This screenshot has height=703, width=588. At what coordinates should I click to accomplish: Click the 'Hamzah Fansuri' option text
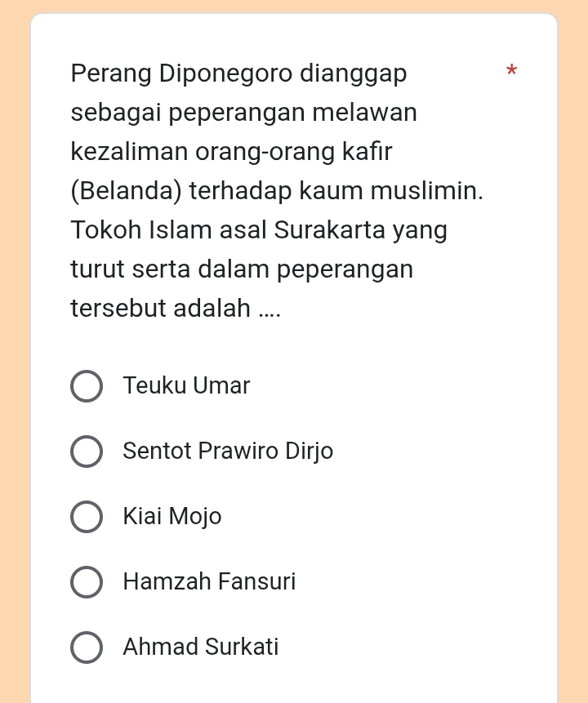tap(209, 581)
